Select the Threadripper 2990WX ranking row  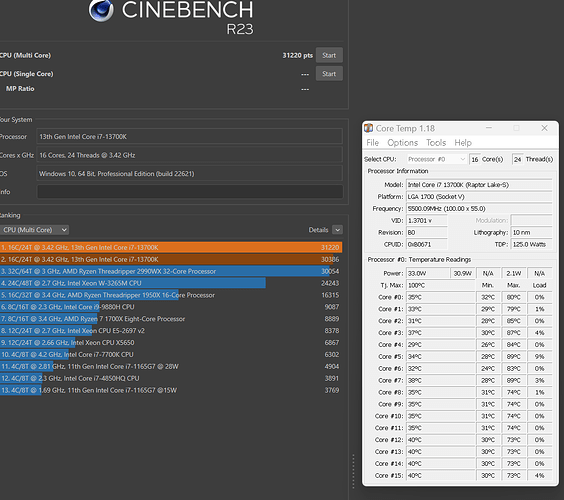pyautogui.click(x=171, y=271)
